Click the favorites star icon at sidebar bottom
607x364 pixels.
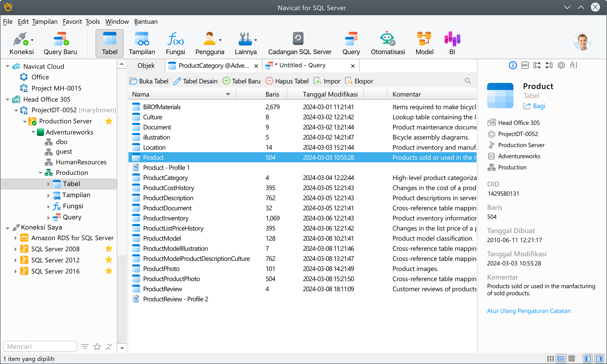[x=97, y=347]
